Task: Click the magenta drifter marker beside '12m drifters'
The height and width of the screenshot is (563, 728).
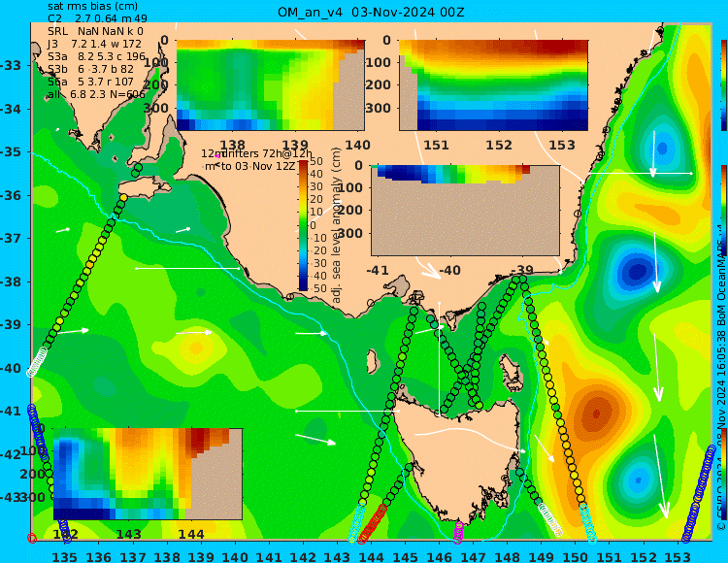Action: point(217,156)
